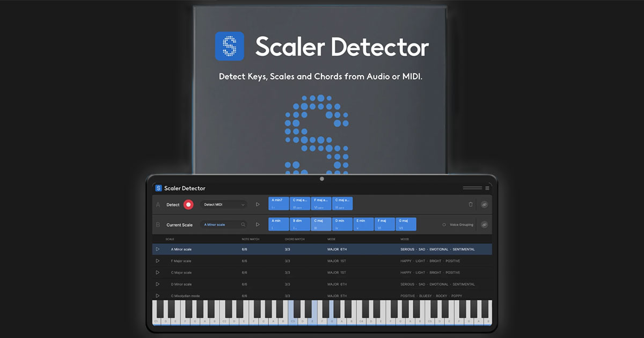The image size is (644, 338).
Task: Click the red Detect record button
Action: coord(188,204)
